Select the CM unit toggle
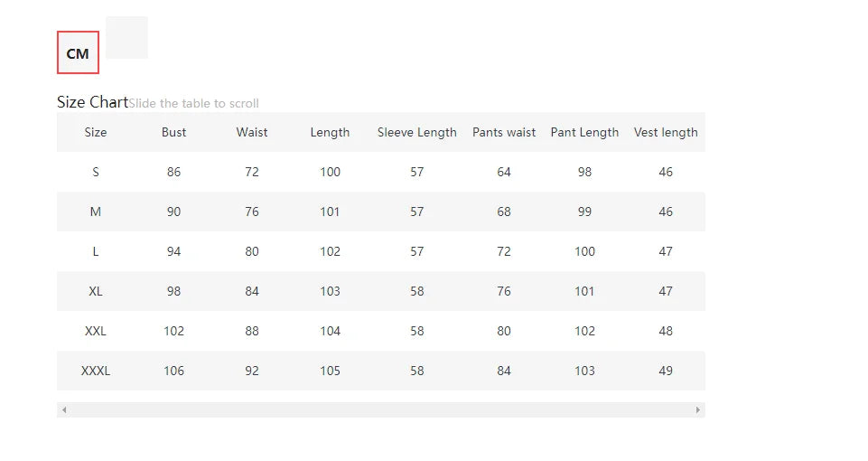 tap(78, 53)
